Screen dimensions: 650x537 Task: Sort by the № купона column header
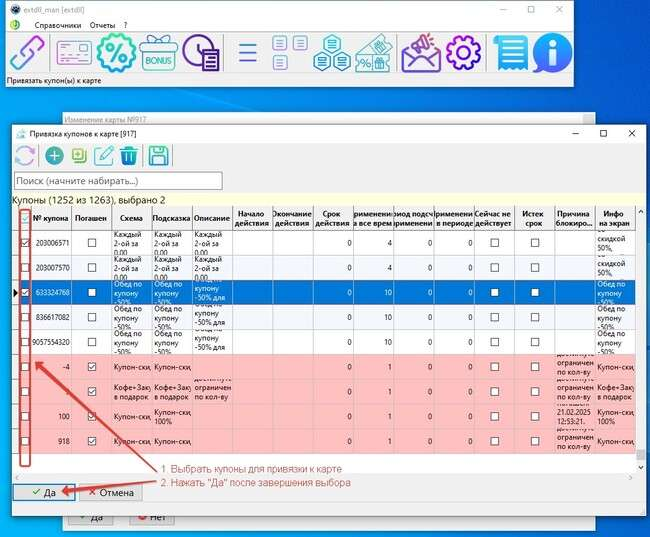52,218
